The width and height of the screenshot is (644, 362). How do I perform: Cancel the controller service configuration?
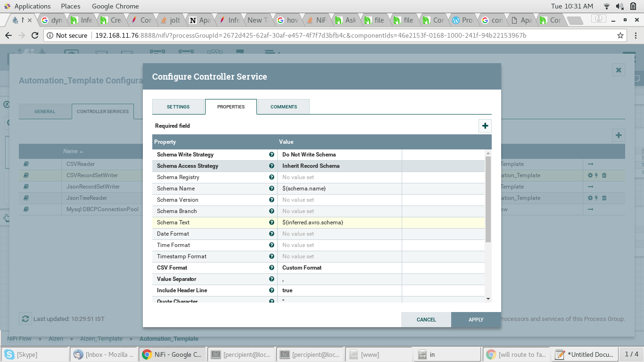coord(426,320)
